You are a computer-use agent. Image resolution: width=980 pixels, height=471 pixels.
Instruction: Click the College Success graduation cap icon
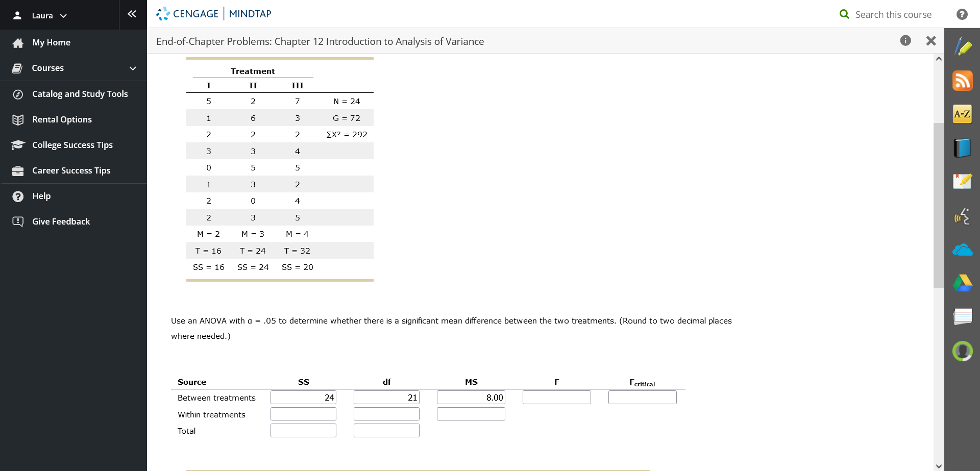18,145
